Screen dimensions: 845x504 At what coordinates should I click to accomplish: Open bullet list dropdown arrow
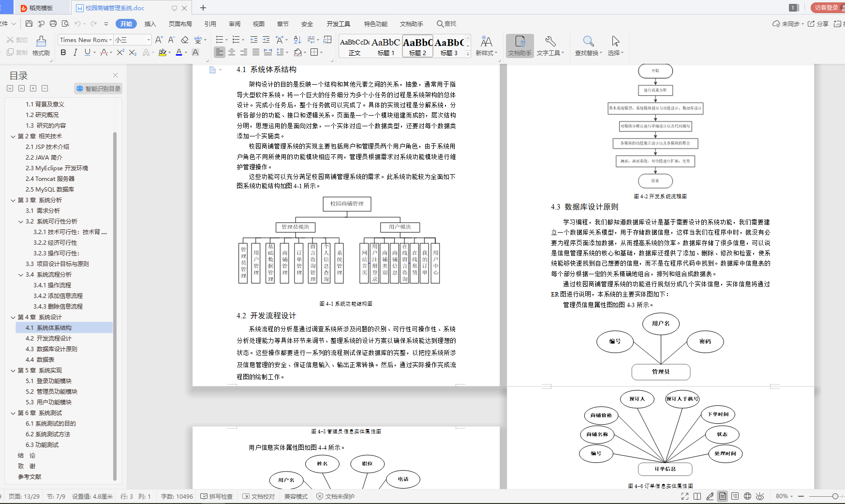226,40
